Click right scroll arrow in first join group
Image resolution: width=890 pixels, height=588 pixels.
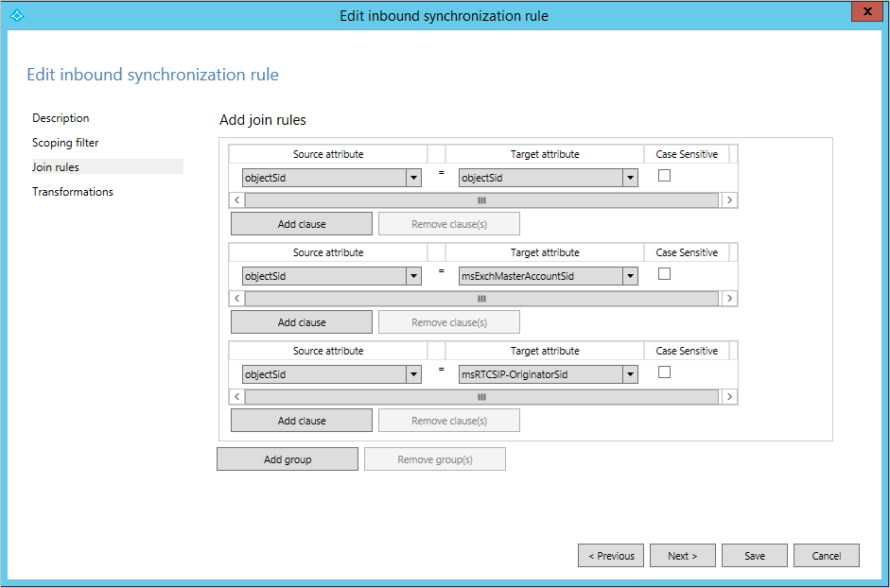[729, 200]
